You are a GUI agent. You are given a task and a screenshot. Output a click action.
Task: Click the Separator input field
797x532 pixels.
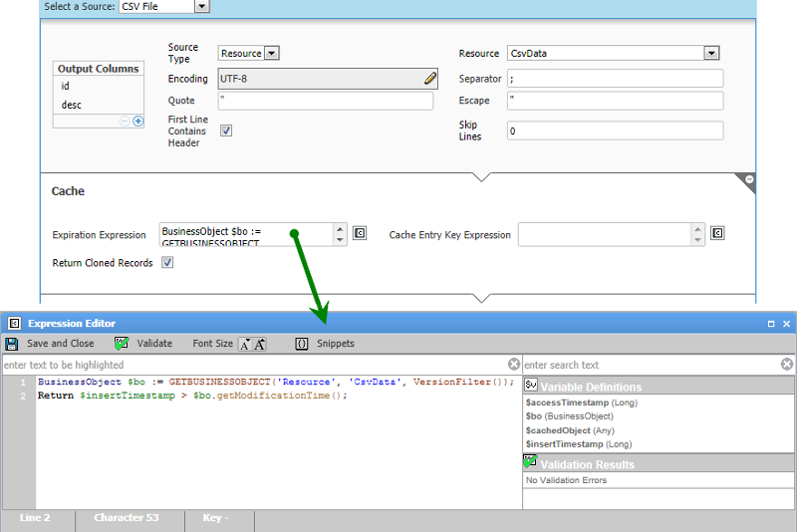[x=615, y=79]
